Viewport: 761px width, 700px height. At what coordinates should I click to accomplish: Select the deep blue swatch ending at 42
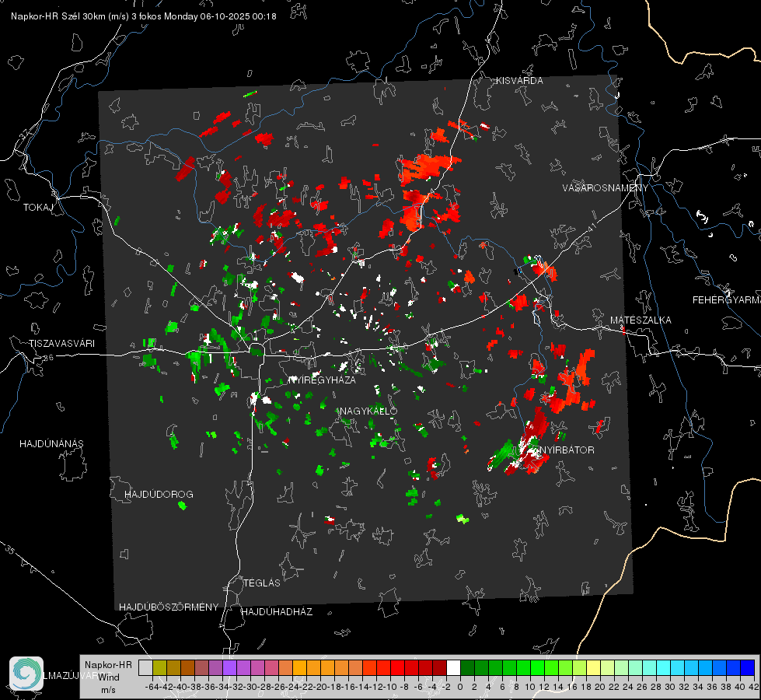tap(747, 667)
